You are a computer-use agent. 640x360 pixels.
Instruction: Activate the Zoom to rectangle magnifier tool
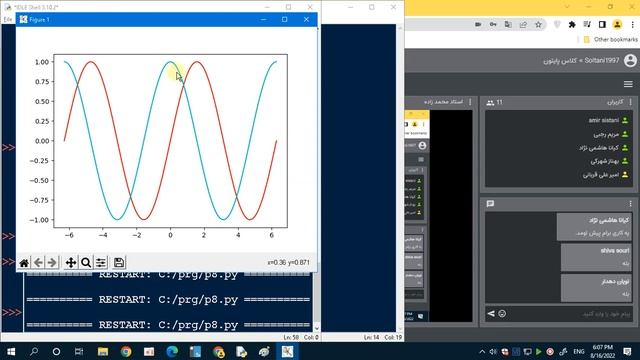click(86, 262)
